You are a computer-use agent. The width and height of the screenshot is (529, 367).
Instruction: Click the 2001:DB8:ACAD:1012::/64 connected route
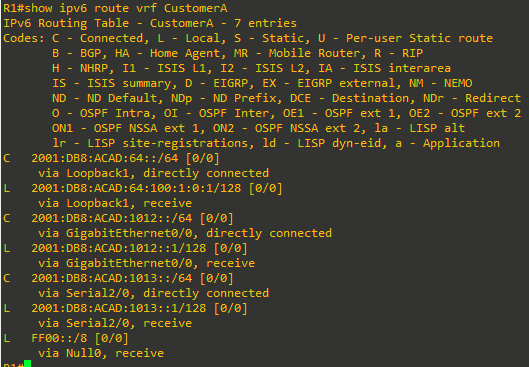(x=112, y=218)
